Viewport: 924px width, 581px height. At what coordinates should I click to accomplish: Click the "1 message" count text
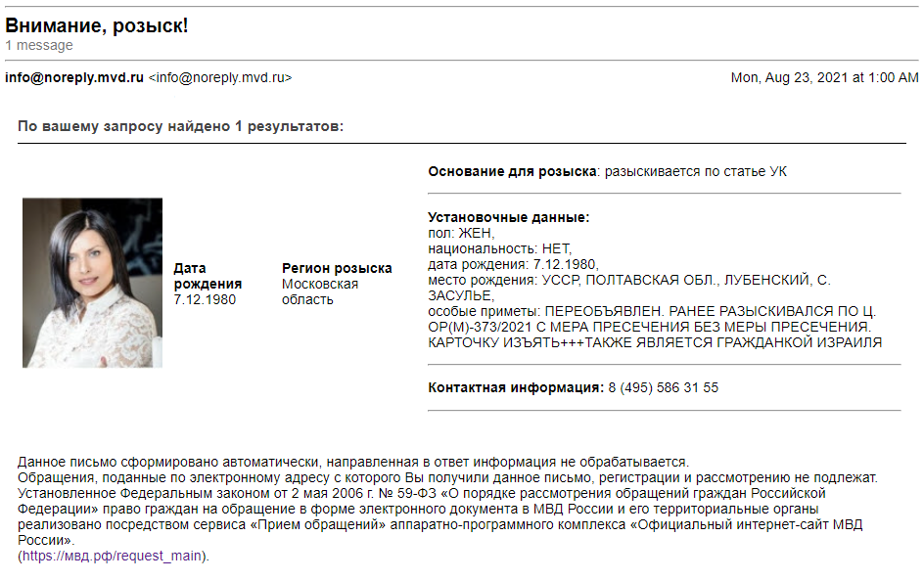39,45
